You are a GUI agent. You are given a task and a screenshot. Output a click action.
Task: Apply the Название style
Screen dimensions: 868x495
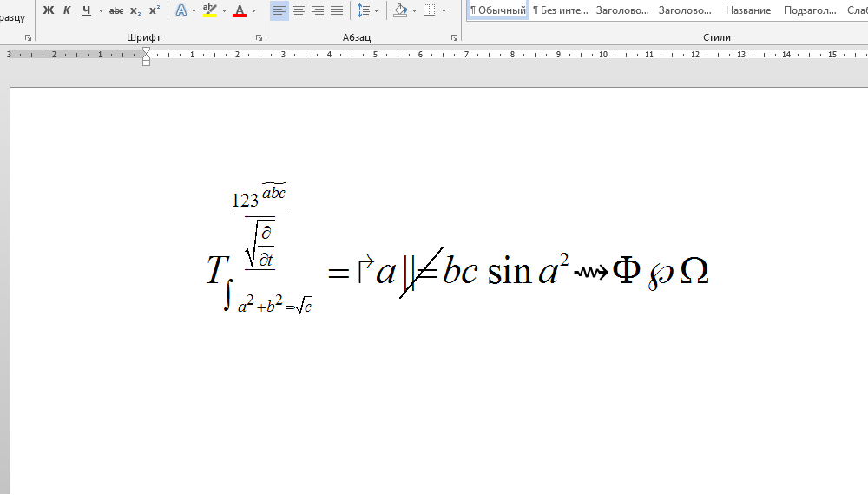tap(747, 10)
